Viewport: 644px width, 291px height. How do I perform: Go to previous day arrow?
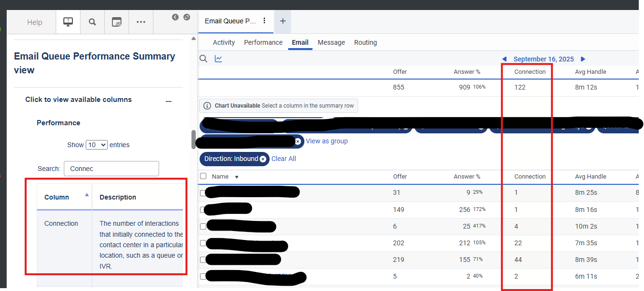(x=504, y=59)
